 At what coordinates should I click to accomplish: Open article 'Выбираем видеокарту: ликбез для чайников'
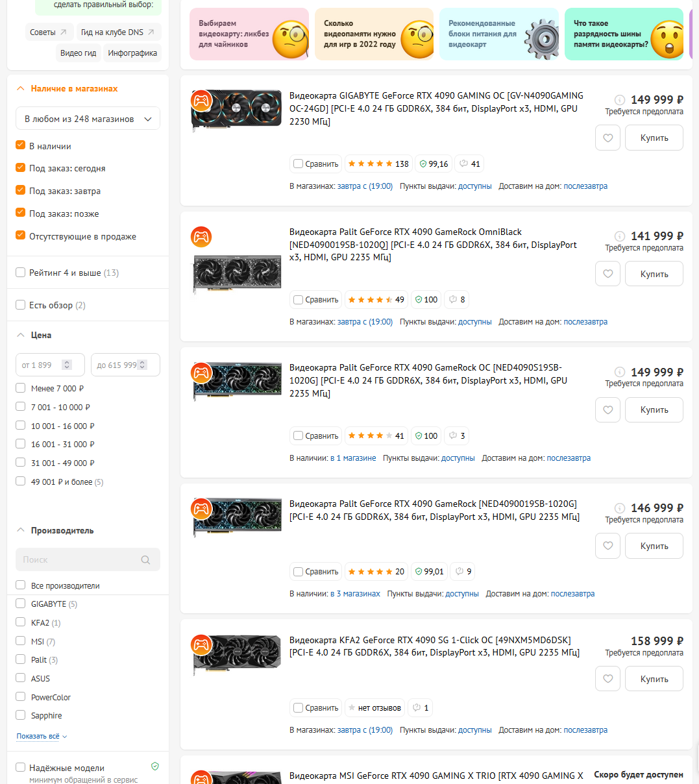click(249, 34)
